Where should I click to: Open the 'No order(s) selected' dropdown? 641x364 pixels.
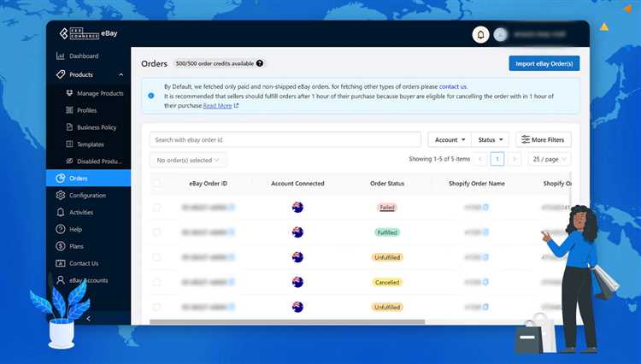coord(188,160)
